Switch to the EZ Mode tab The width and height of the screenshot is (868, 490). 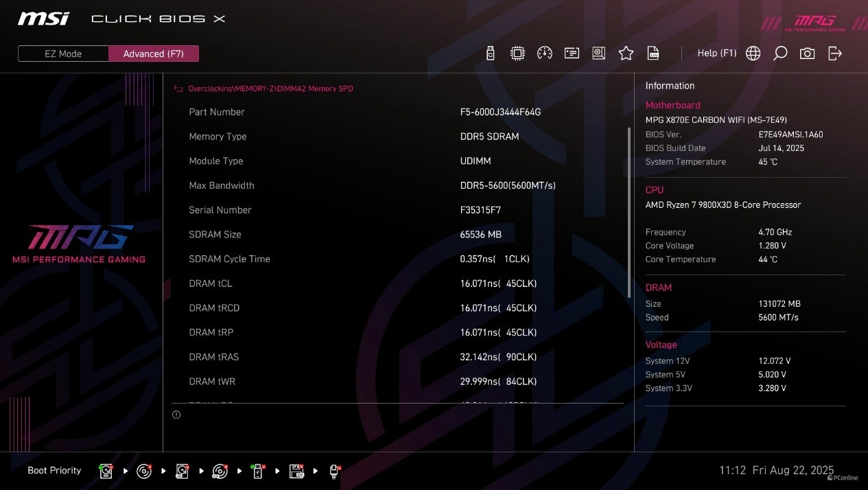[x=62, y=53]
